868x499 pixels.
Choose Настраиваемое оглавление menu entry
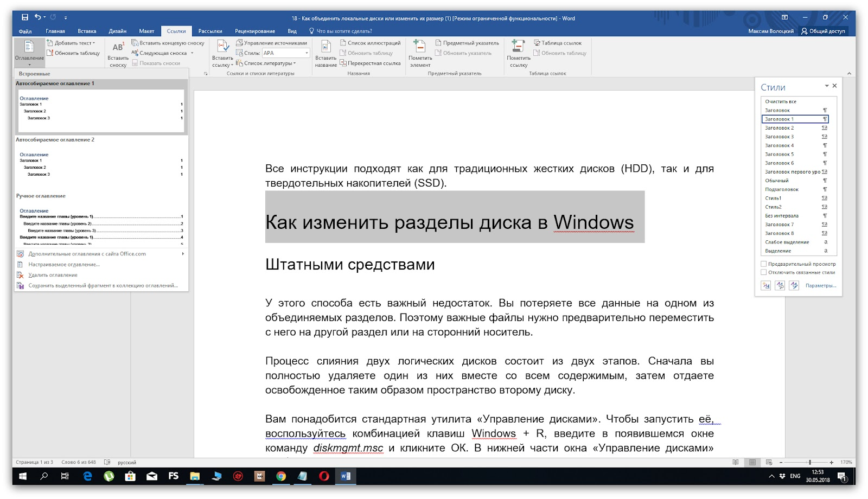point(64,265)
